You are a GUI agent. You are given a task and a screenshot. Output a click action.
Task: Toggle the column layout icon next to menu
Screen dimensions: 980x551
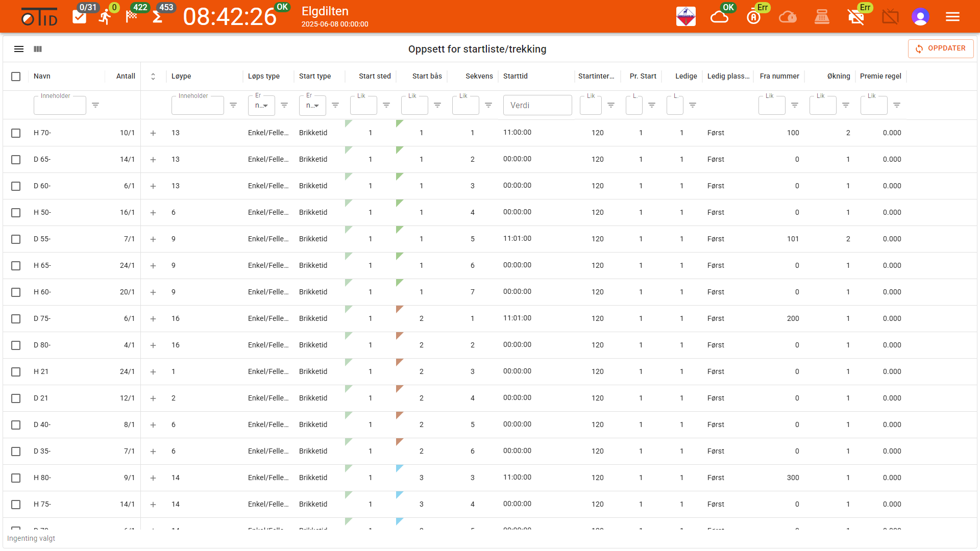coord(38,49)
